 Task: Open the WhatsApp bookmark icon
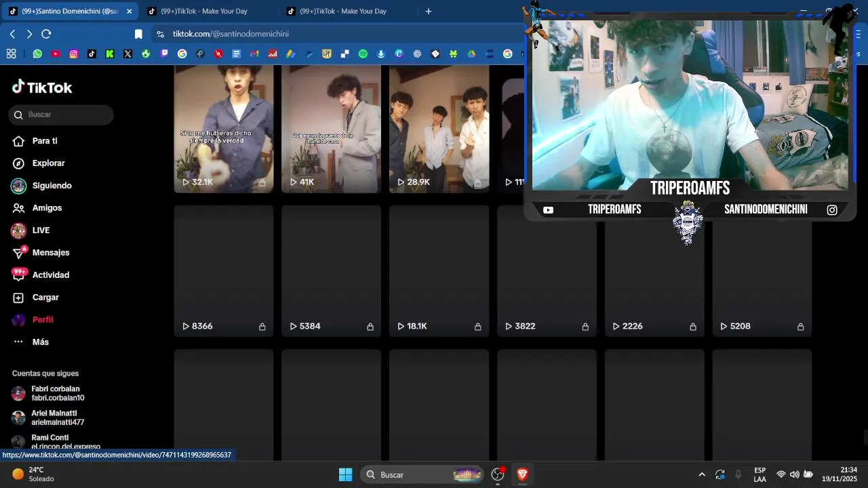[37, 54]
